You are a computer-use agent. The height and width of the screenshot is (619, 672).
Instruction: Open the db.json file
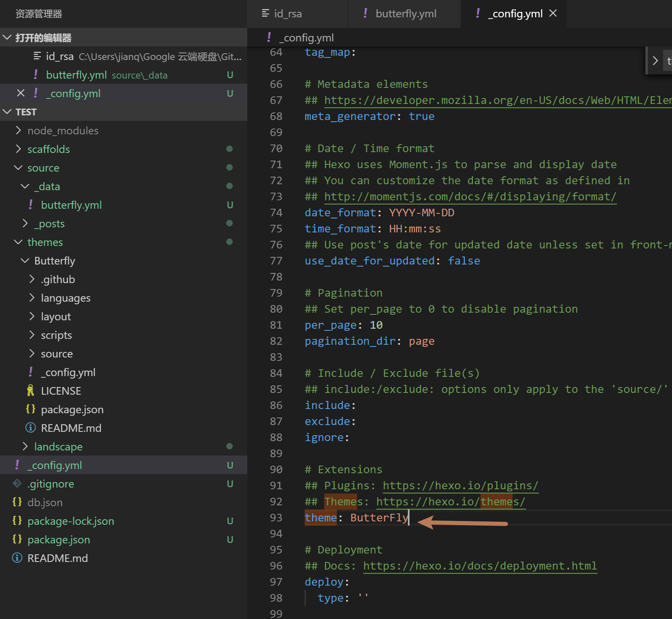[123, 502]
